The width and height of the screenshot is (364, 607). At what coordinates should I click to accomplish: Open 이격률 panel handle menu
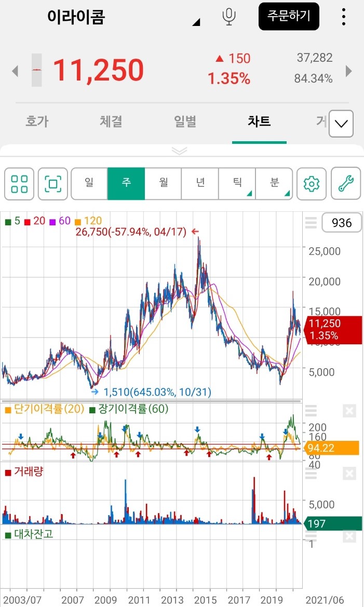coord(311,410)
